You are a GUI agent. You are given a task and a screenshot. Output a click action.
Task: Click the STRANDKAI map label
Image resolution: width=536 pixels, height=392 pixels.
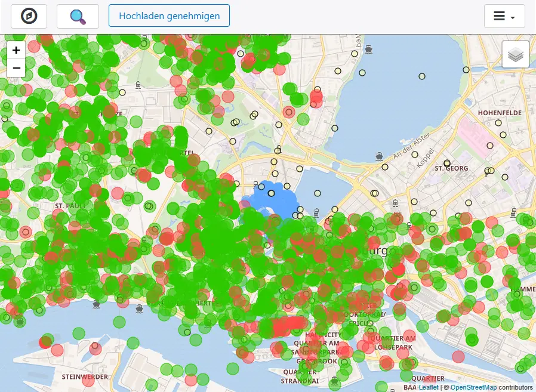click(x=300, y=381)
